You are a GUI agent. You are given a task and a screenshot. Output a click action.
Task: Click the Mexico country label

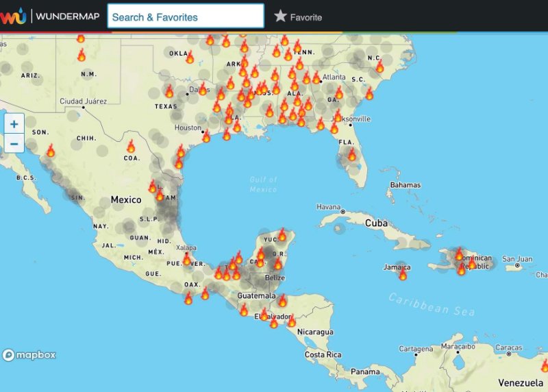[x=126, y=199]
